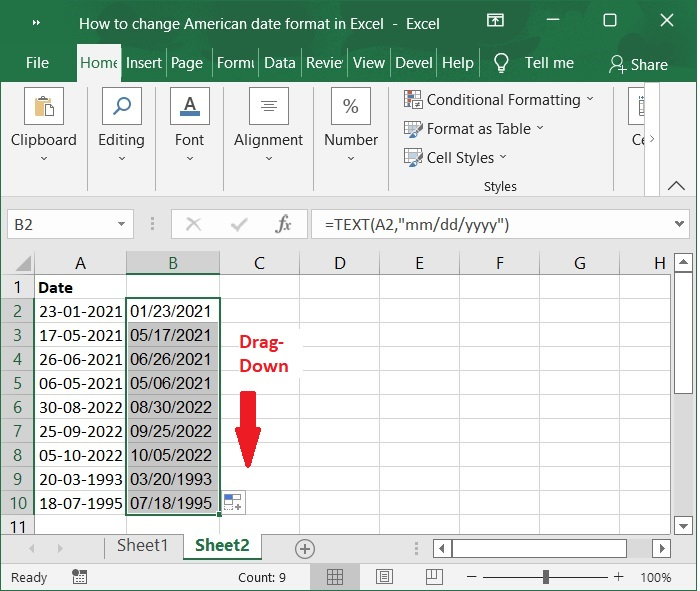Screen dimensions: 700x591
Task: Switch to Normal view in status bar
Action: coord(334,577)
